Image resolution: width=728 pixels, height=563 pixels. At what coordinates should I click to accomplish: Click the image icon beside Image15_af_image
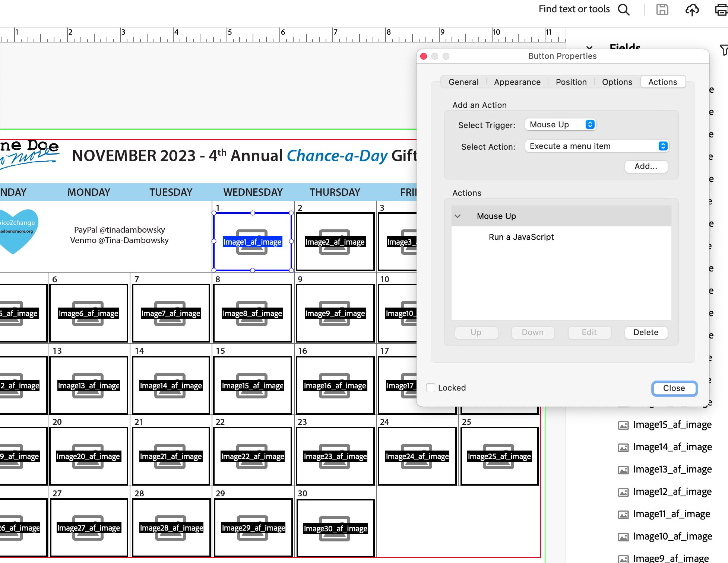point(623,425)
